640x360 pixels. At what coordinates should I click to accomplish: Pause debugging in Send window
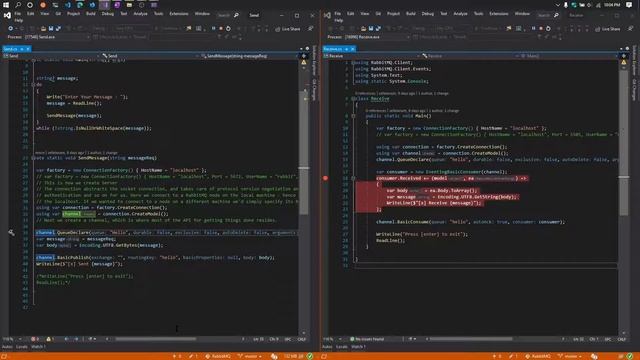pyautogui.click(x=213, y=29)
